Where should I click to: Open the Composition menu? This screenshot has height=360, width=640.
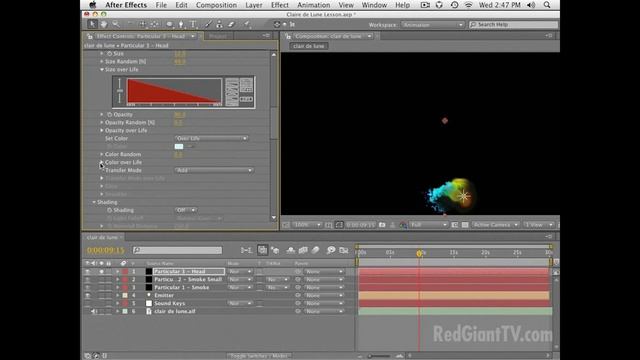216,5
